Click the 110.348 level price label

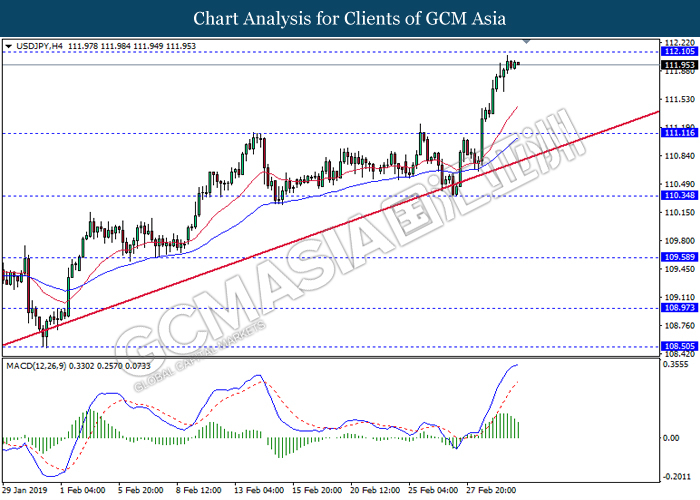click(x=679, y=196)
